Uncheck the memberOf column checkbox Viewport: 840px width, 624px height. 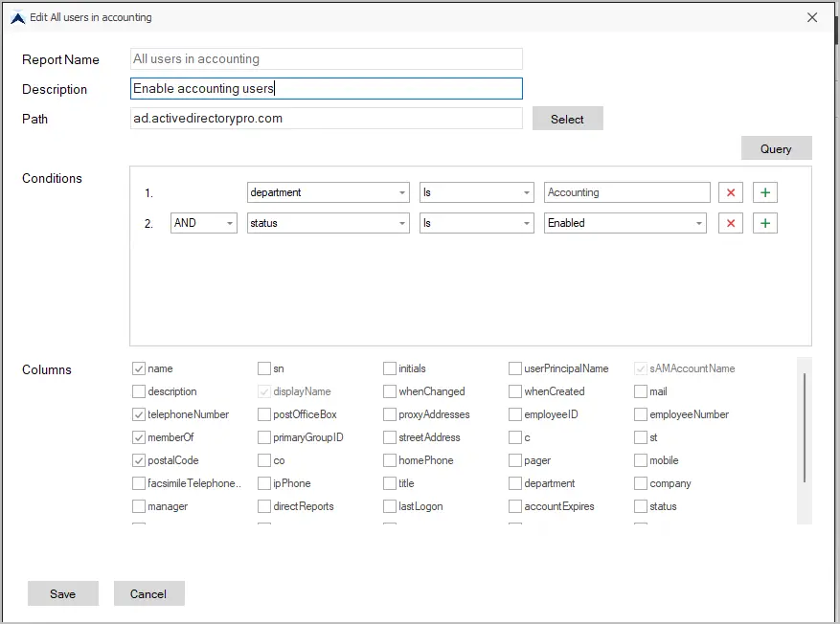(x=139, y=437)
